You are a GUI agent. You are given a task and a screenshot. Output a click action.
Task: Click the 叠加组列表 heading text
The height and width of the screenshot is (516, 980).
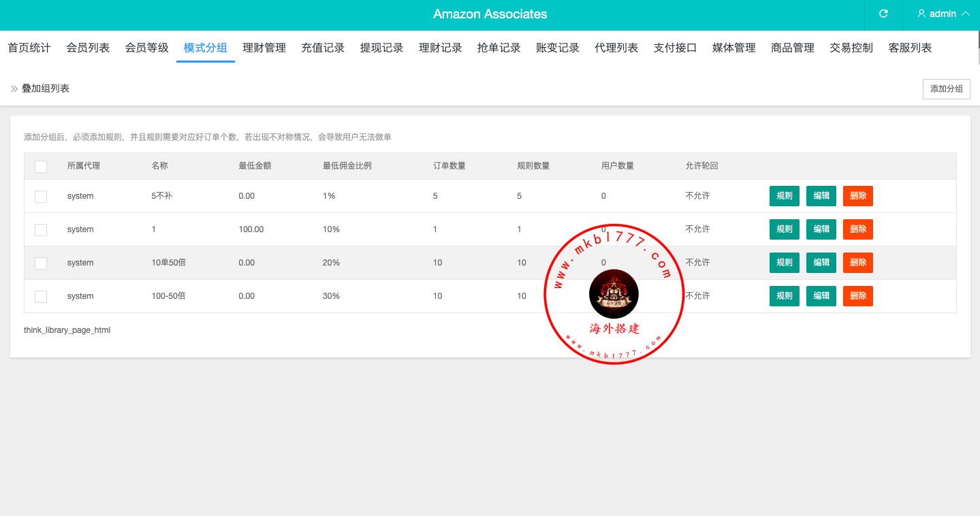coord(46,88)
